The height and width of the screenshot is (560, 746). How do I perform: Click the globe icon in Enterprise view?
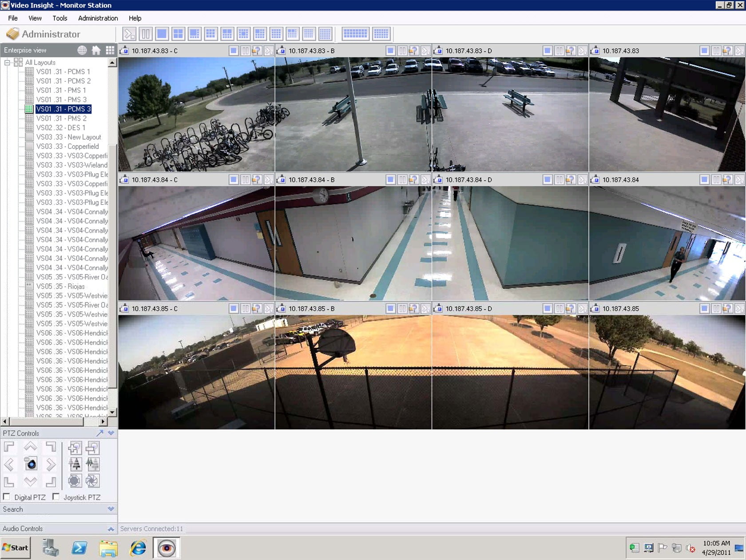coord(82,50)
